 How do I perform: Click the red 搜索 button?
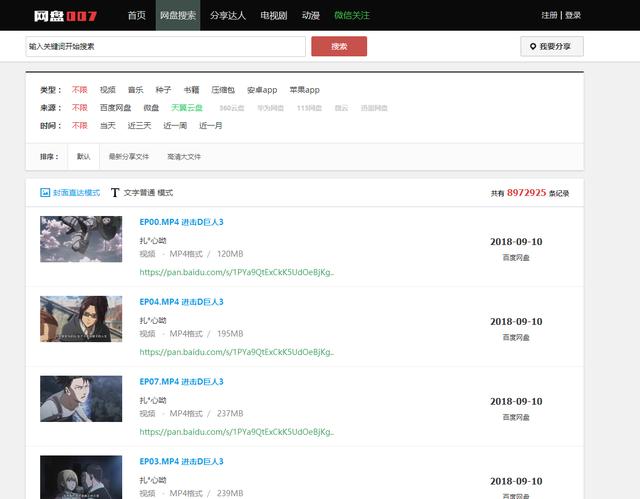click(x=339, y=47)
